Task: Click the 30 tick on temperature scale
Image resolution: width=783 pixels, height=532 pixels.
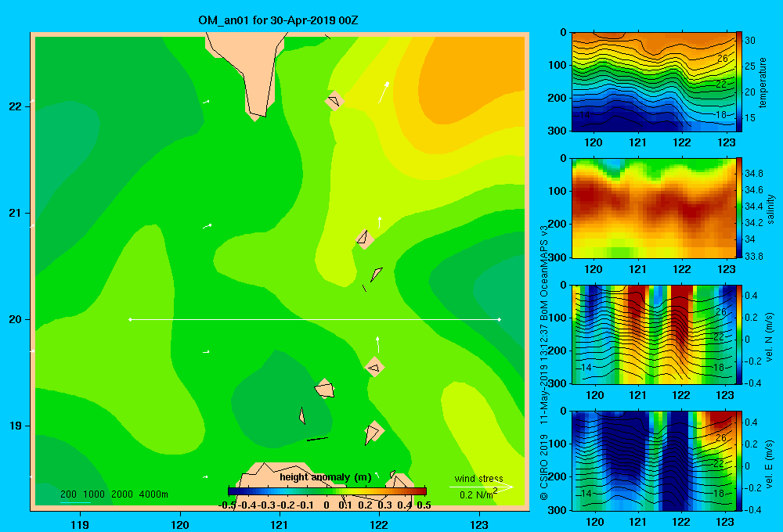Action: pyautogui.click(x=749, y=41)
